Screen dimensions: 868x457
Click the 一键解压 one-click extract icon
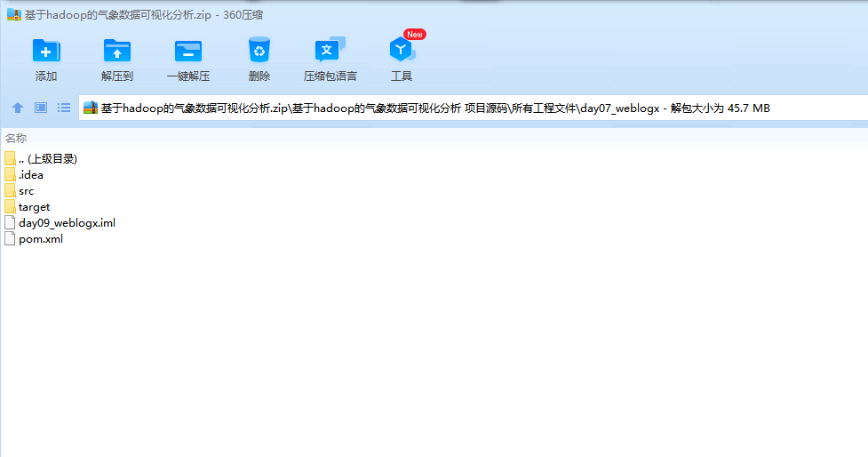[188, 51]
